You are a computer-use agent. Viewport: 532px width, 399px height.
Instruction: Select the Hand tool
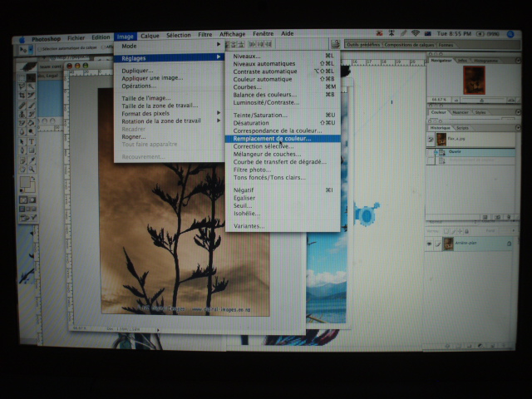click(22, 169)
